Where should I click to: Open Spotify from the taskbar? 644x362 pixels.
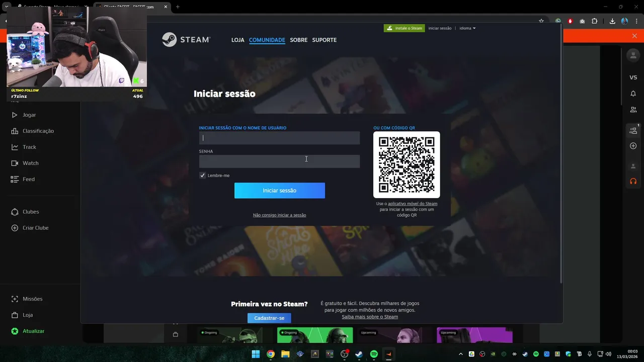click(374, 354)
